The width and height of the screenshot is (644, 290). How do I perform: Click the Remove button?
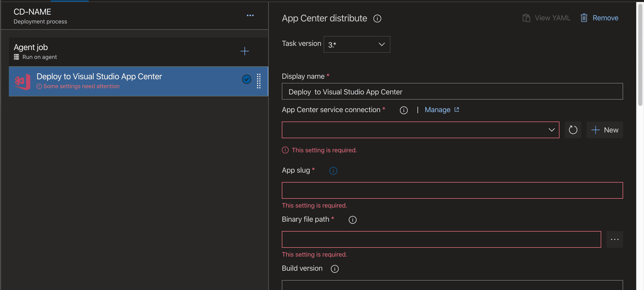point(600,18)
